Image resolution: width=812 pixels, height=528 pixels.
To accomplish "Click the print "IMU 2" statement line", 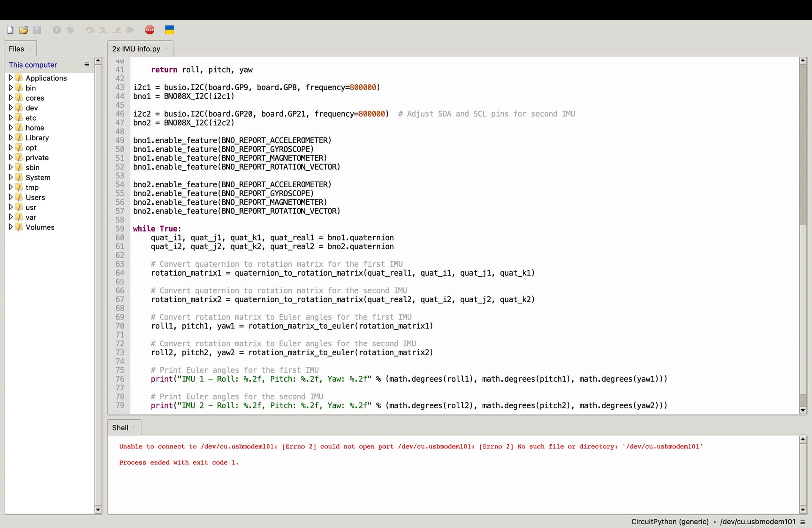I will 409,405.
